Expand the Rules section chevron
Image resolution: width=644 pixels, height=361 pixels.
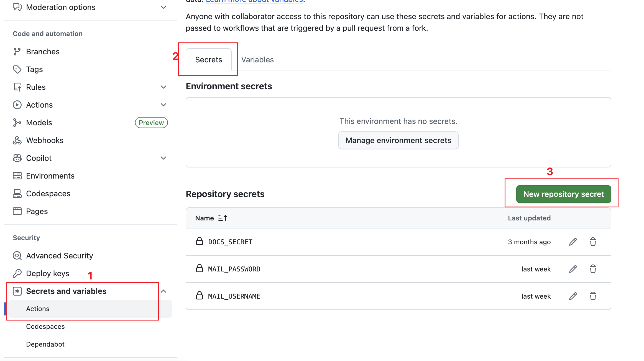click(163, 87)
